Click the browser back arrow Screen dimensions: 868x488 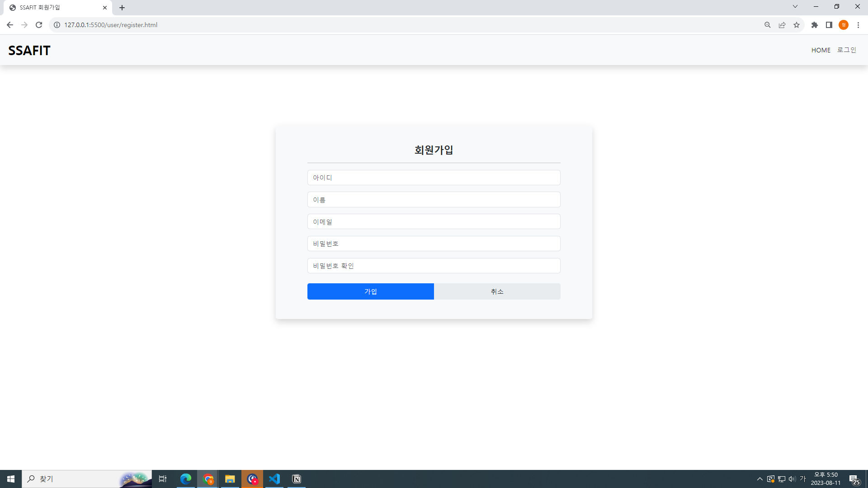(x=9, y=25)
